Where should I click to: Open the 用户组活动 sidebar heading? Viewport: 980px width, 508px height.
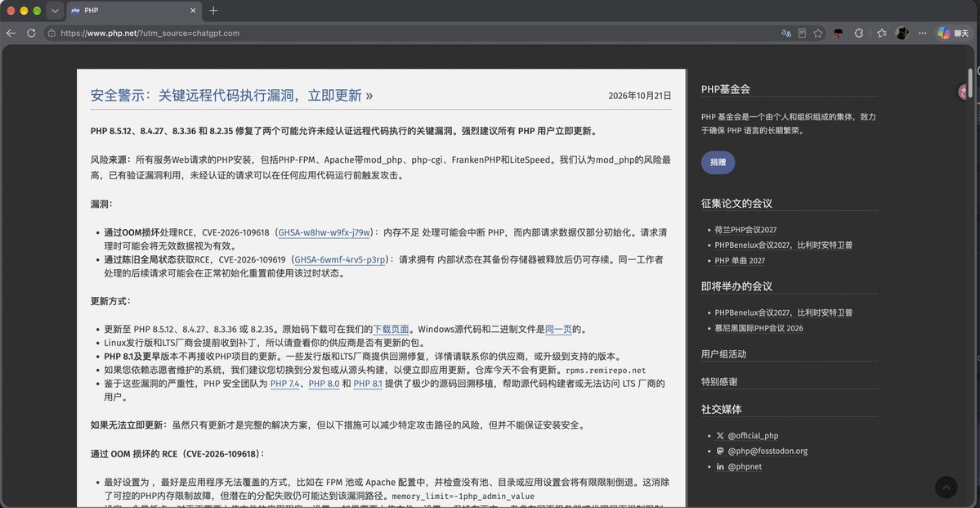pyautogui.click(x=723, y=354)
